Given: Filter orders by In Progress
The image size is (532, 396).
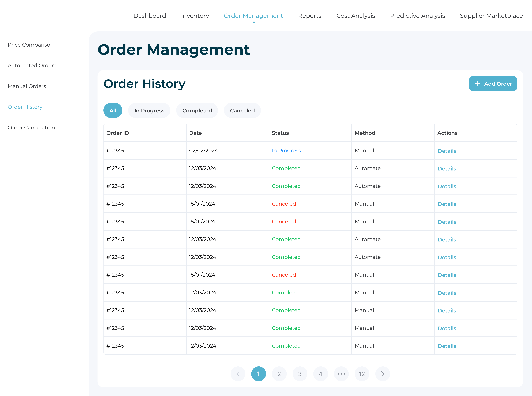Looking at the screenshot, I should [149, 110].
